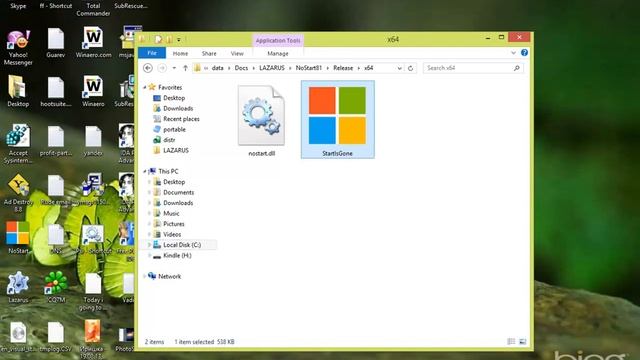Open Explorer help question mark
640x360 pixels.
point(524,53)
